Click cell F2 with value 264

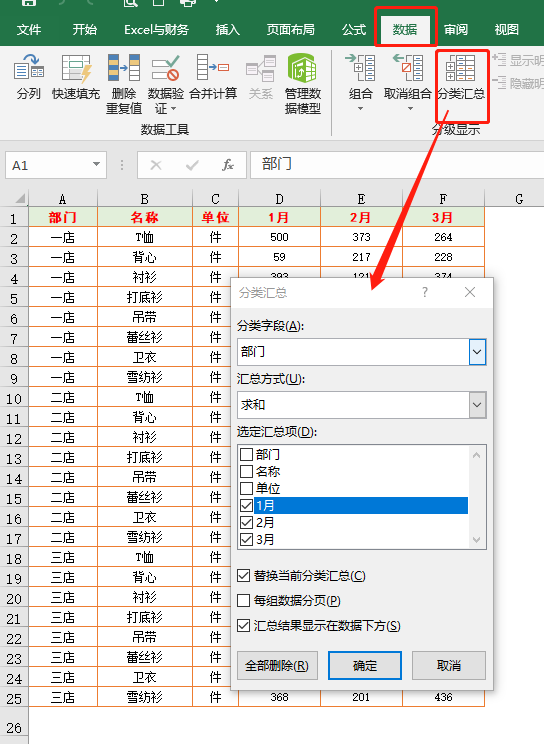pyautogui.click(x=443, y=237)
